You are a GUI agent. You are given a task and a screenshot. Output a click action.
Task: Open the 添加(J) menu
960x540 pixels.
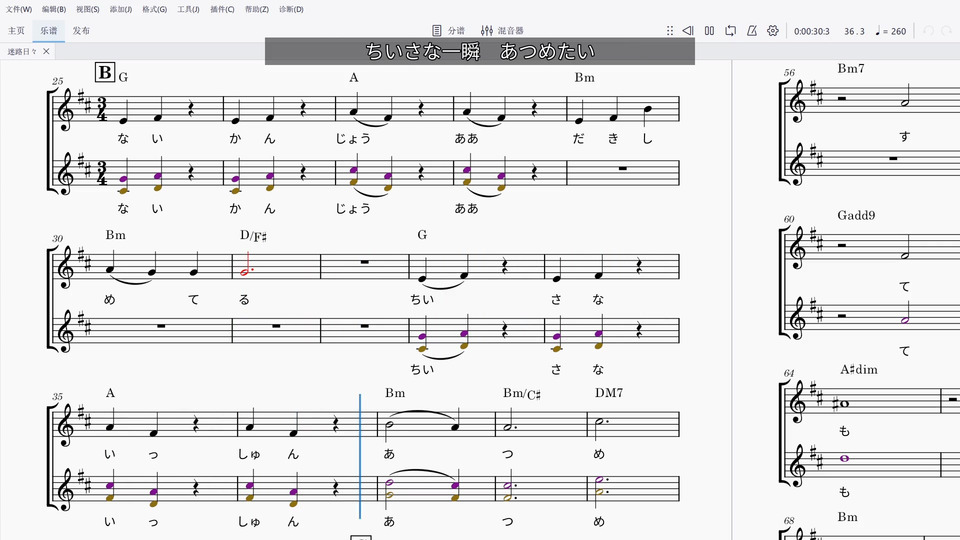[121, 9]
